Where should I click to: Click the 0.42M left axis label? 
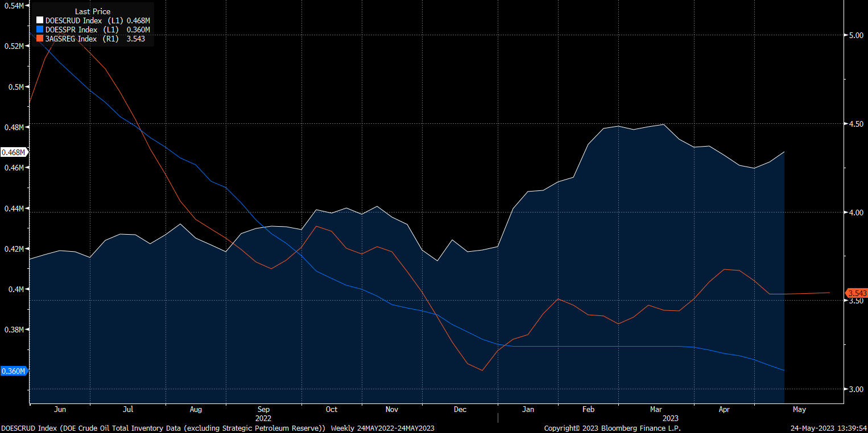point(14,249)
